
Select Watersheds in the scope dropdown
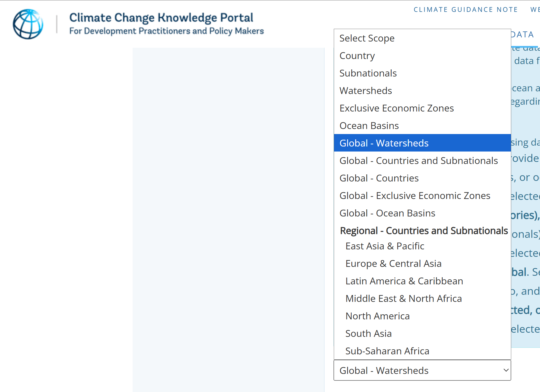coord(366,91)
